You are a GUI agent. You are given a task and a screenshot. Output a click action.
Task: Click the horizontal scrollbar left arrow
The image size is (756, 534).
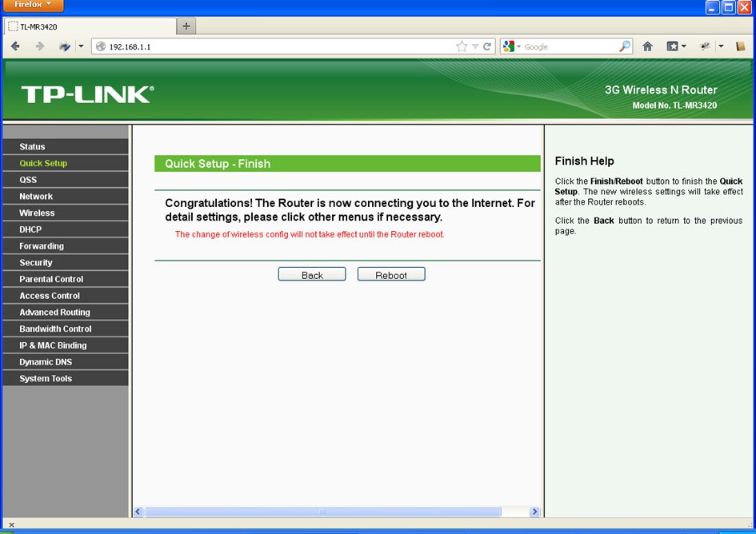click(138, 512)
